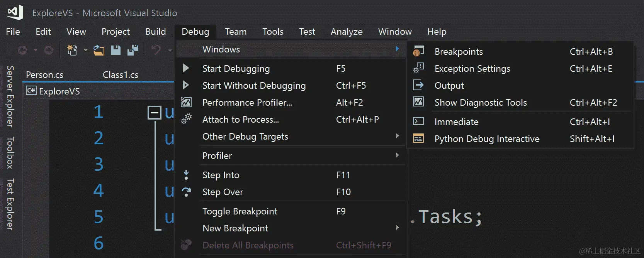Click the Exception Settings icon
Screen dimensions: 644x258
tap(418, 68)
